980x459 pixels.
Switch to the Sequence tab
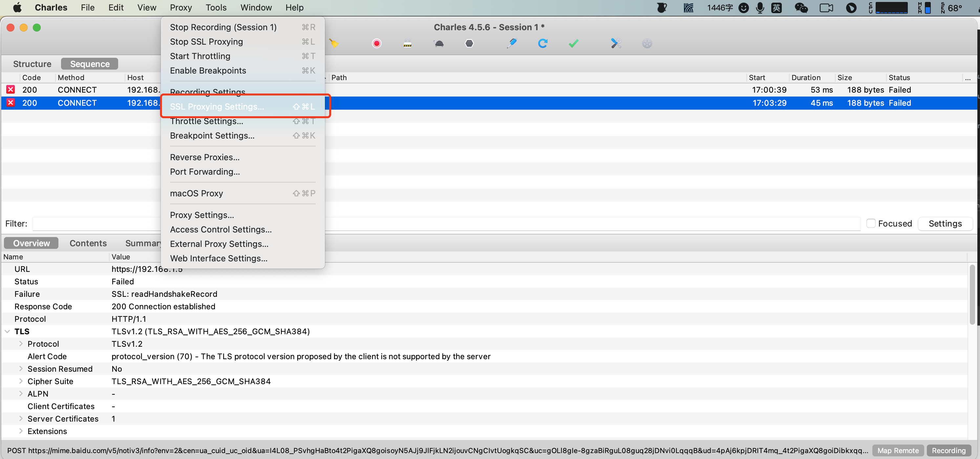click(x=90, y=64)
